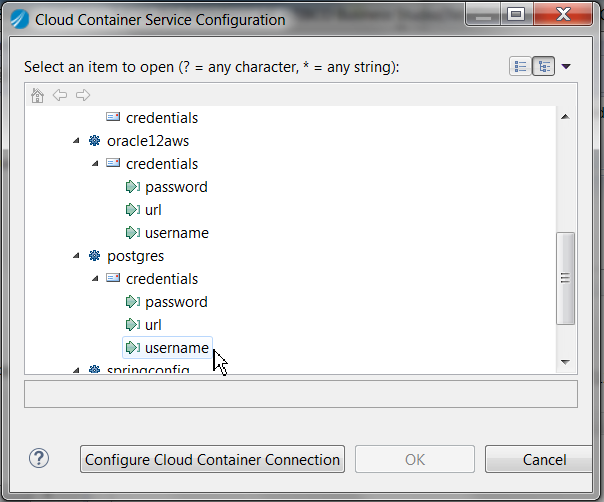Select username under postgres credentials

(177, 348)
